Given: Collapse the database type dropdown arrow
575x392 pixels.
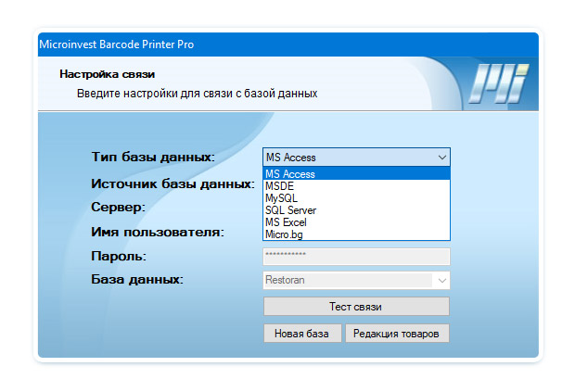Looking at the screenshot, I should click(x=441, y=158).
